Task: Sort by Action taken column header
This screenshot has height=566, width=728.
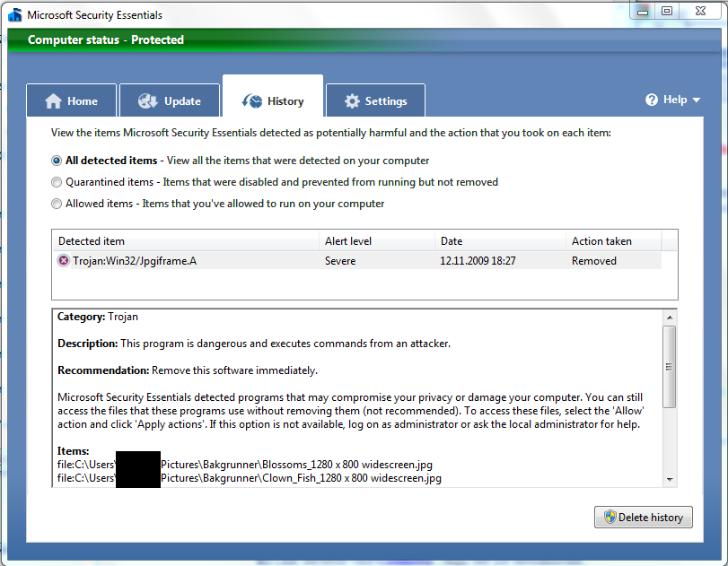Action: 614,241
